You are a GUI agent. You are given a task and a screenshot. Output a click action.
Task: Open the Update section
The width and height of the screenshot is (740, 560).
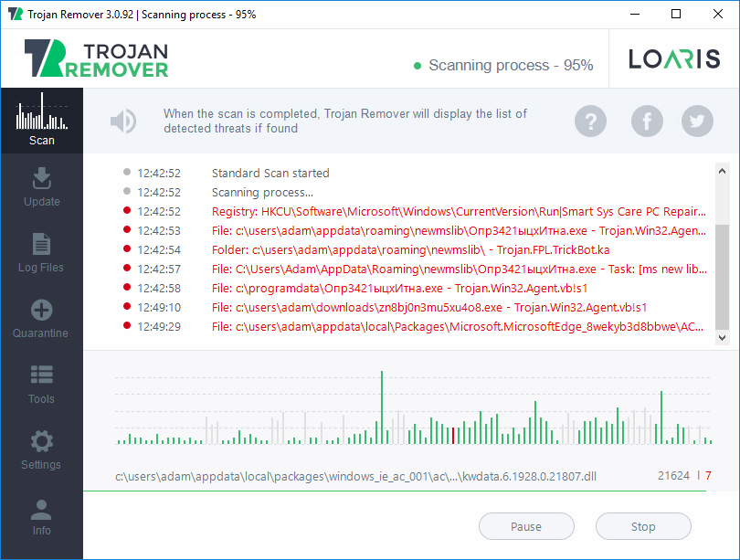[41, 187]
